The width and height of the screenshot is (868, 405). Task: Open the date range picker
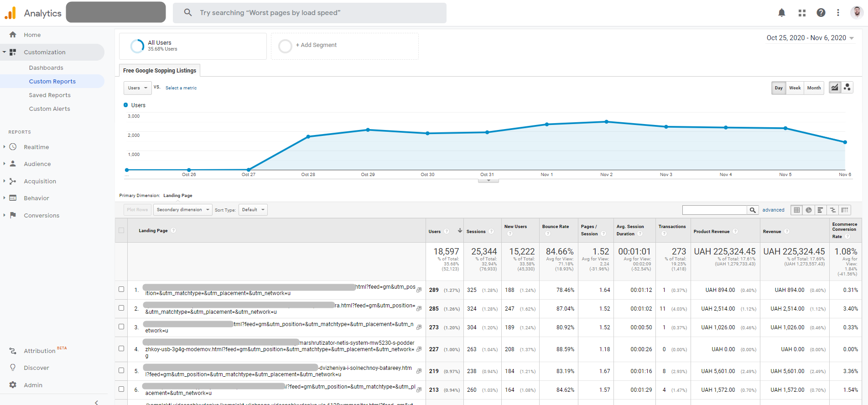810,38
